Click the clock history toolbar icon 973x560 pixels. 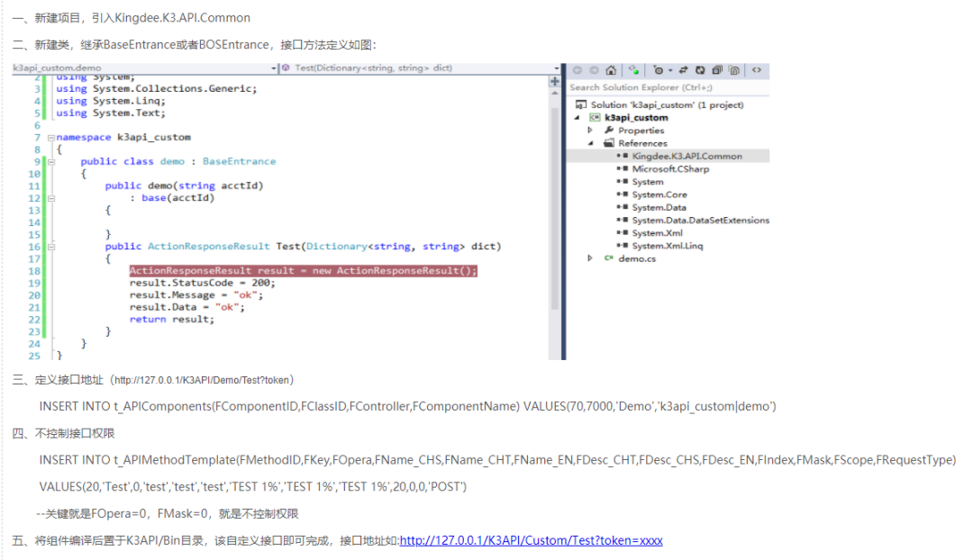click(659, 70)
